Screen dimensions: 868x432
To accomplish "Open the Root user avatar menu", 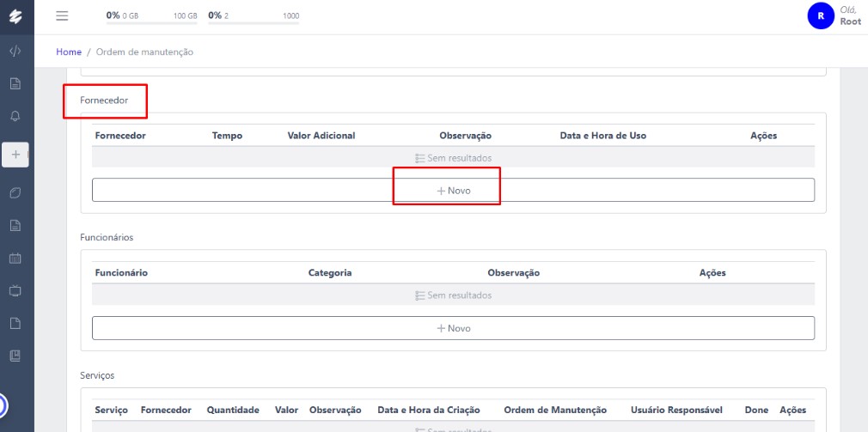I will pos(821,15).
